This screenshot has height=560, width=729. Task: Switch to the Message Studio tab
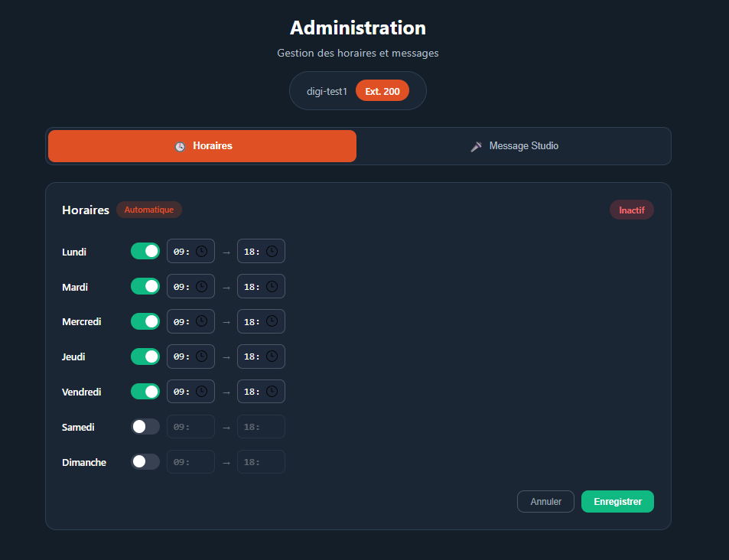(x=514, y=145)
